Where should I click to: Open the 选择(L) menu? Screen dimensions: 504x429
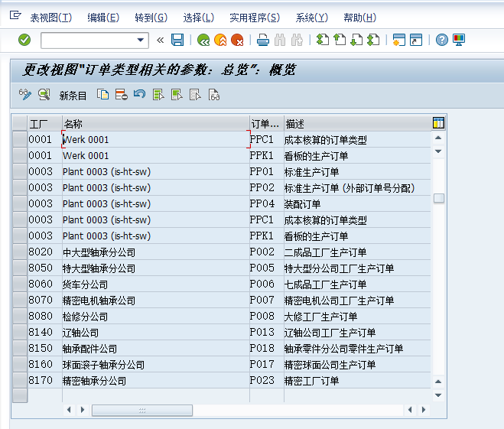(x=198, y=18)
